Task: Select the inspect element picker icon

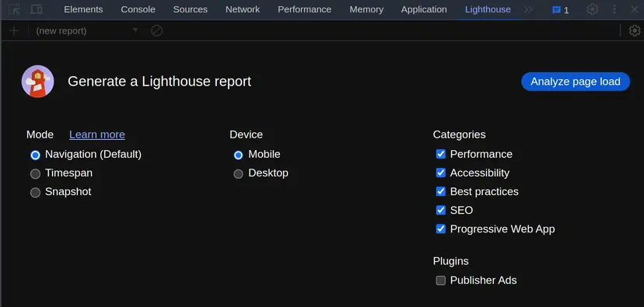Action: pyautogui.click(x=14, y=9)
